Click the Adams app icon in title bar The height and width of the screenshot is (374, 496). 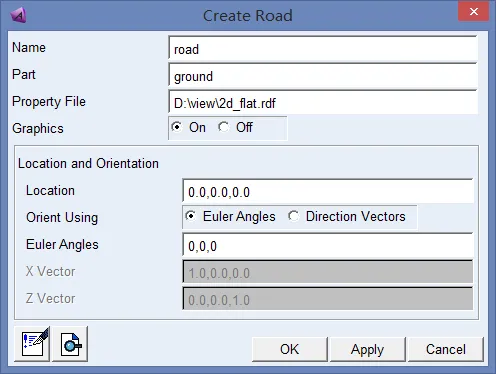coord(18,15)
